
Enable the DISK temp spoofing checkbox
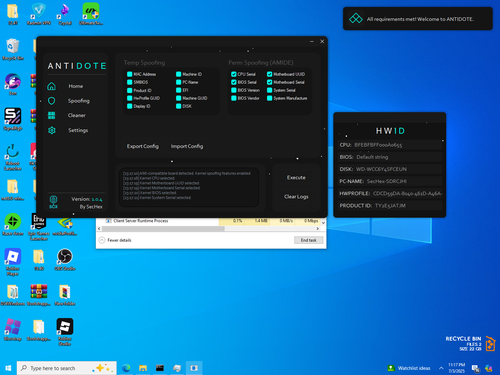(179, 106)
